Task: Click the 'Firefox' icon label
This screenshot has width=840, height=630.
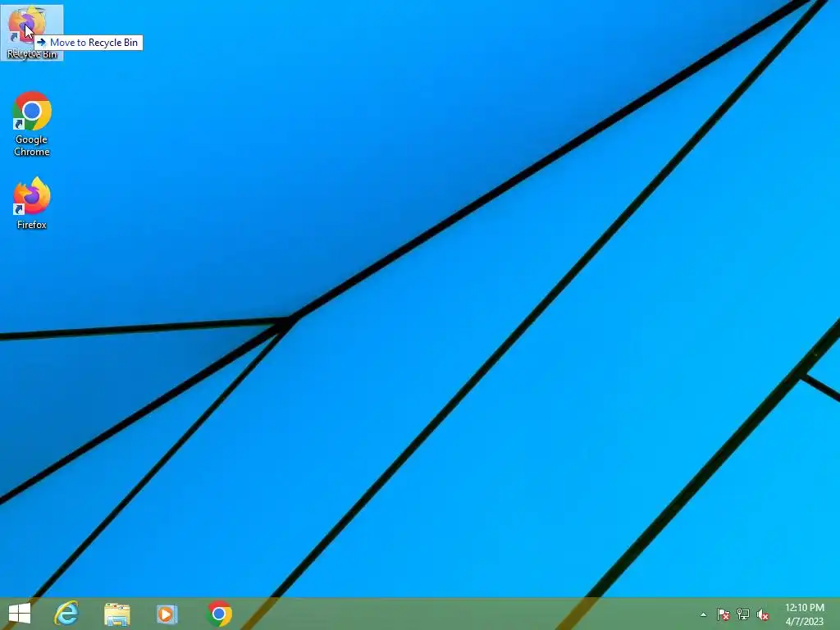Action: click(x=32, y=225)
